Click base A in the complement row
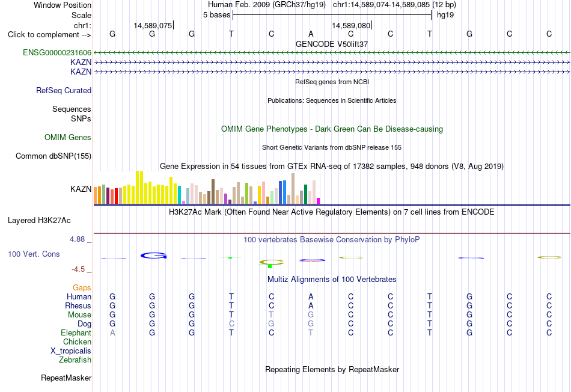This screenshot has height=392, width=571. (311, 34)
